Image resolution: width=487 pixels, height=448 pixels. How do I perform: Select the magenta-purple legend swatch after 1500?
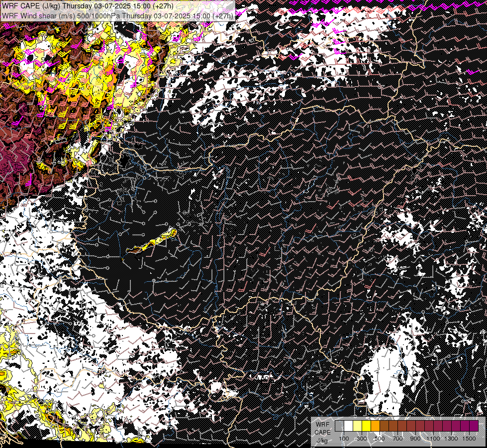pos(474,426)
